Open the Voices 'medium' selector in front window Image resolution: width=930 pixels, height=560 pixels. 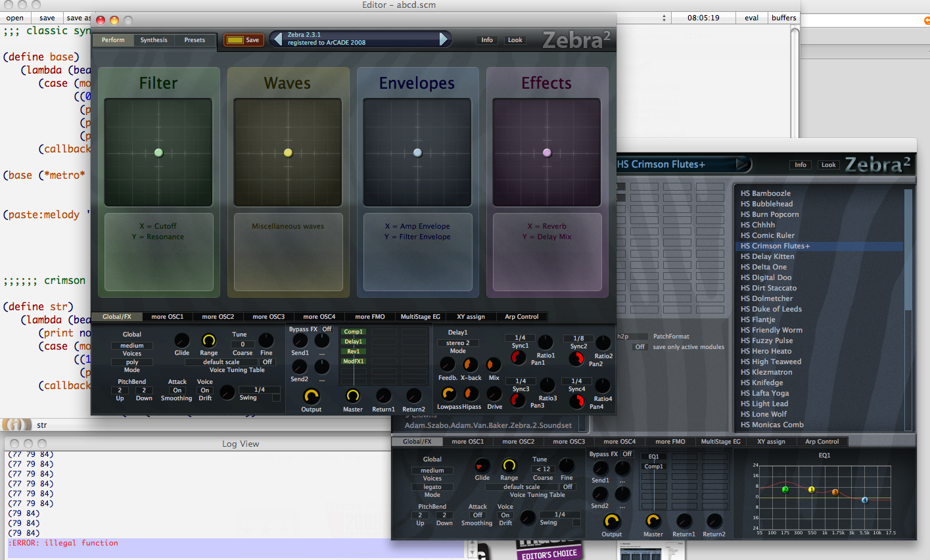point(132,346)
